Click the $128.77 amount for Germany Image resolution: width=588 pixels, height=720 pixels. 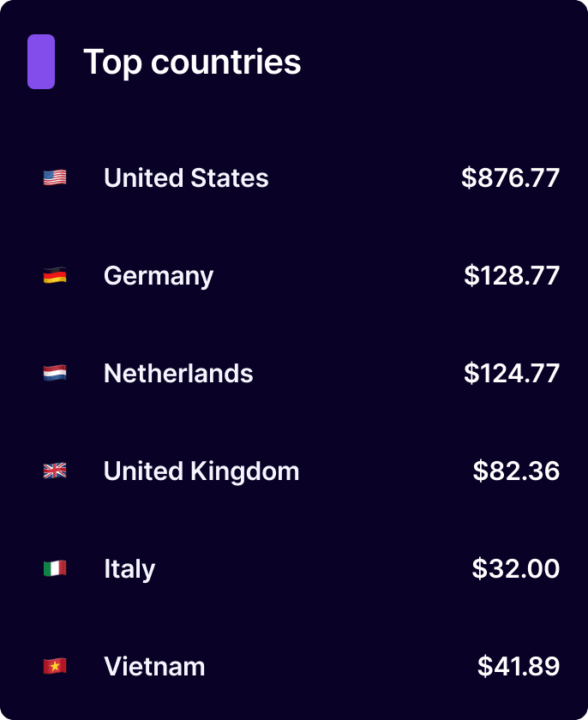coord(512,275)
